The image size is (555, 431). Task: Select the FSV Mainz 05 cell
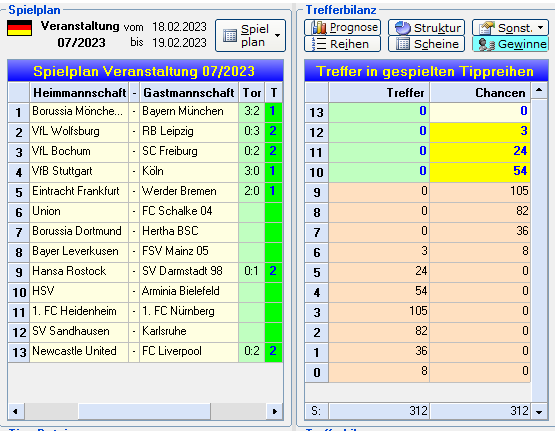click(x=189, y=253)
